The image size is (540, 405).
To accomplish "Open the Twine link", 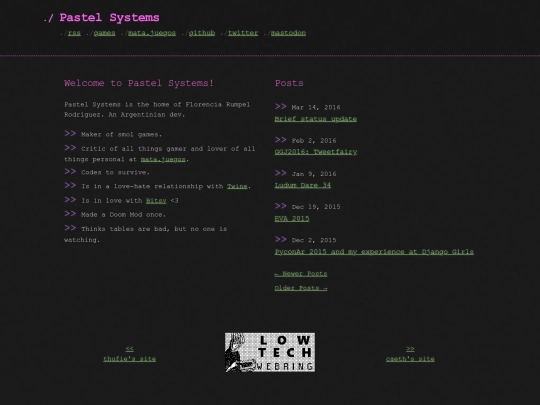I will coord(237,186).
